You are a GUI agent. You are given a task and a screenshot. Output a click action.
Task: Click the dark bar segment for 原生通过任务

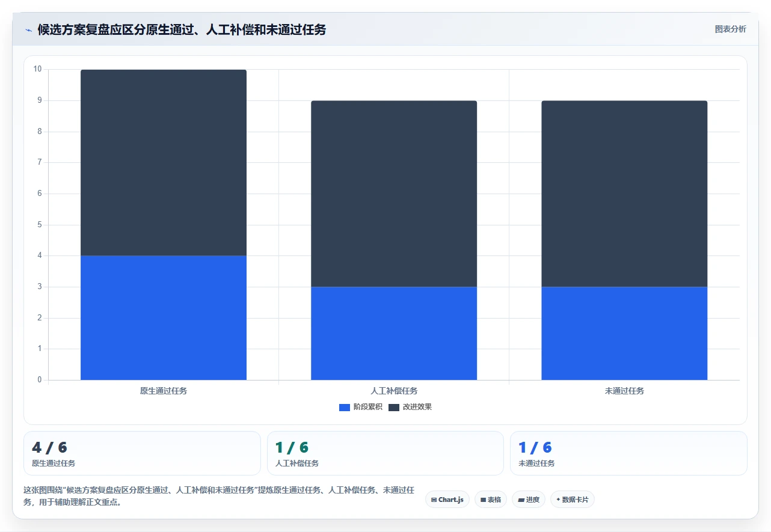click(x=164, y=163)
